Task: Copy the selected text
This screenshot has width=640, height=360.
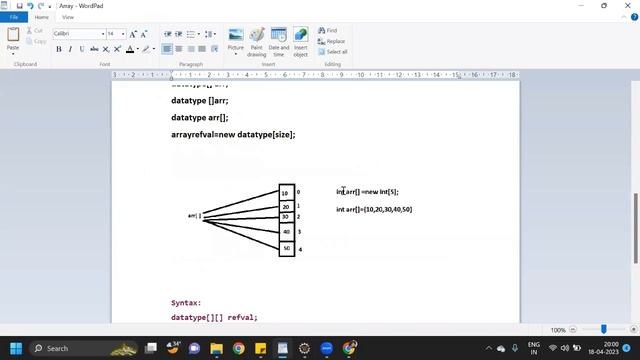Action: pos(36,41)
